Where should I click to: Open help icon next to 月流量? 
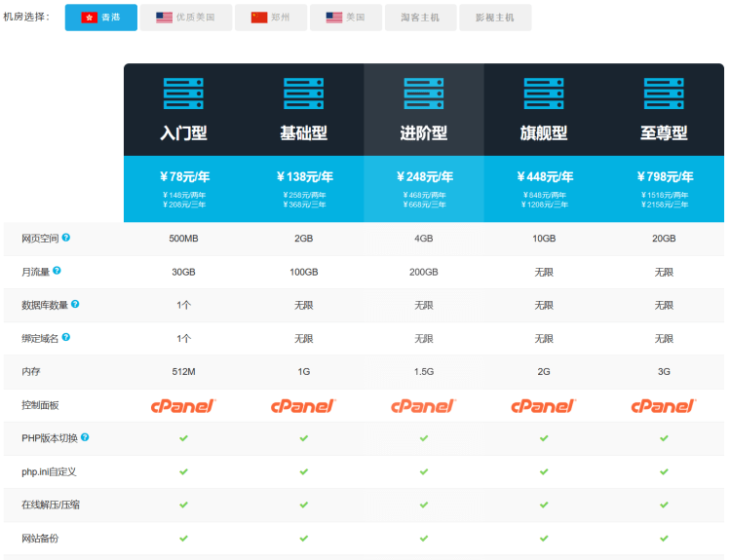pyautogui.click(x=57, y=271)
